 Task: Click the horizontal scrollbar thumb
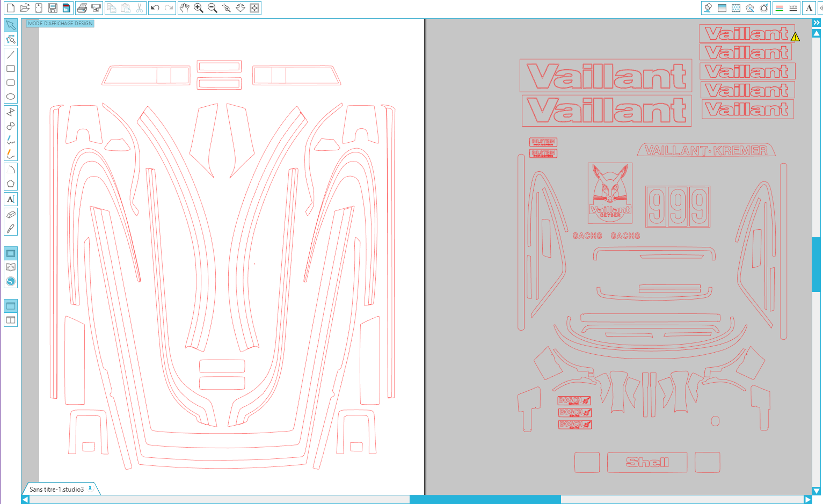pos(485,499)
